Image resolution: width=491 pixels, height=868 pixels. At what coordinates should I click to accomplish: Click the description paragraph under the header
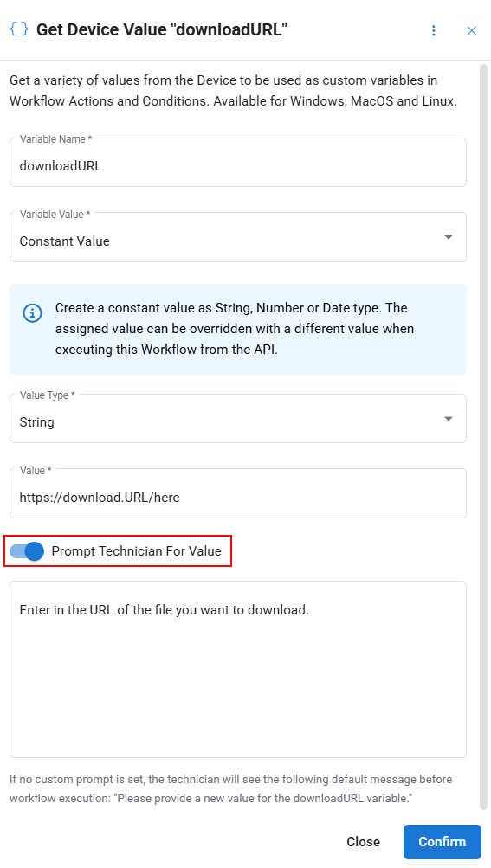[x=233, y=91]
